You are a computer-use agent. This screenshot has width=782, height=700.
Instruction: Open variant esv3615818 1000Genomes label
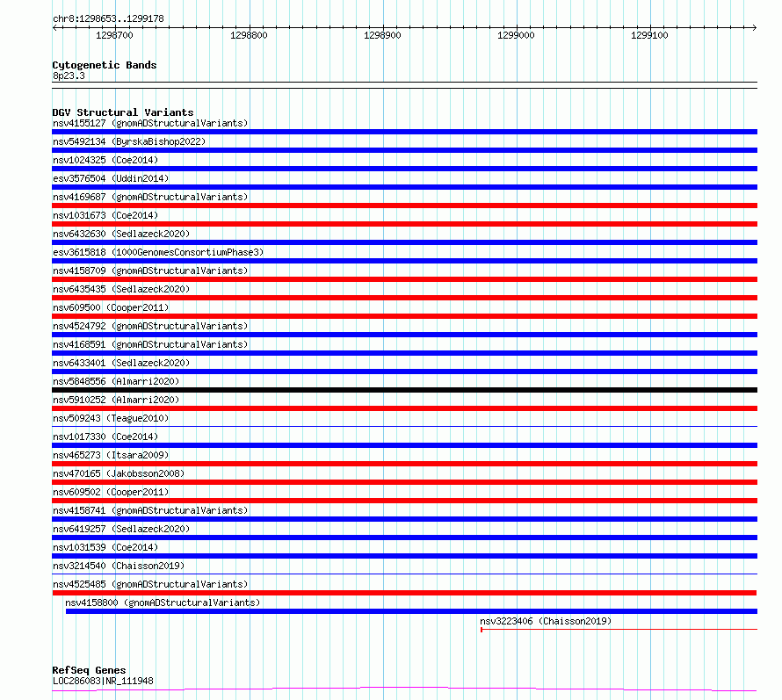pos(158,252)
